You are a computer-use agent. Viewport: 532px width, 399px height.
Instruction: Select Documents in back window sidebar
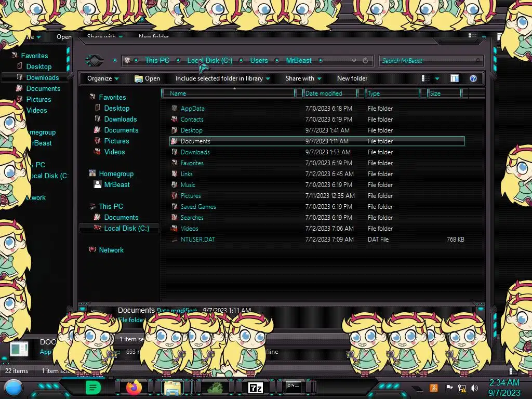[x=44, y=88]
